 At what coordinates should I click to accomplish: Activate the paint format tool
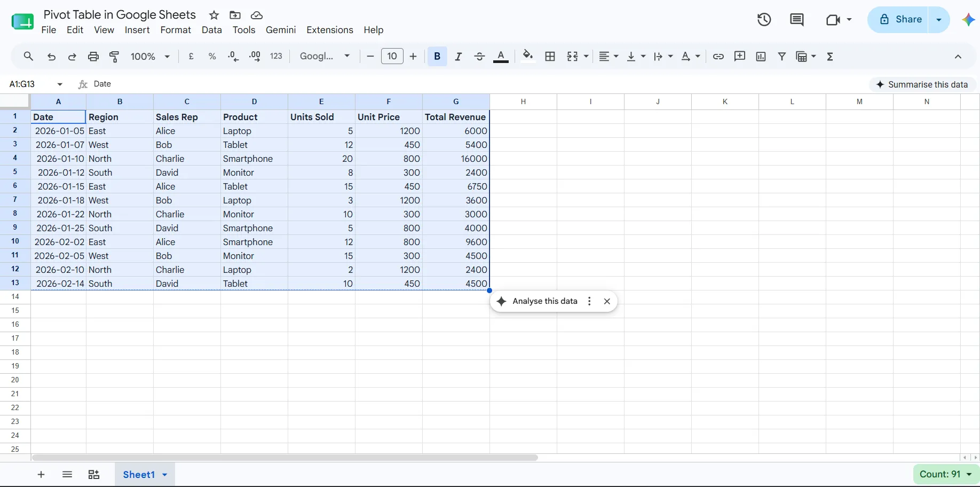[x=114, y=56]
